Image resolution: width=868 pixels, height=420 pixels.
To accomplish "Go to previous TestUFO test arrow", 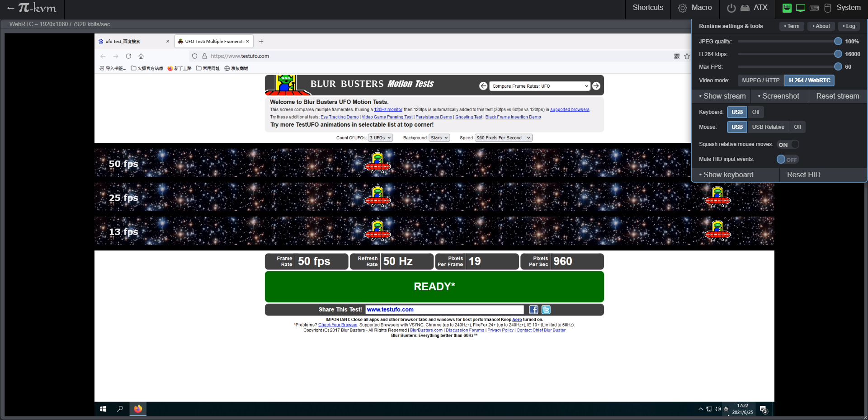I will tap(483, 86).
